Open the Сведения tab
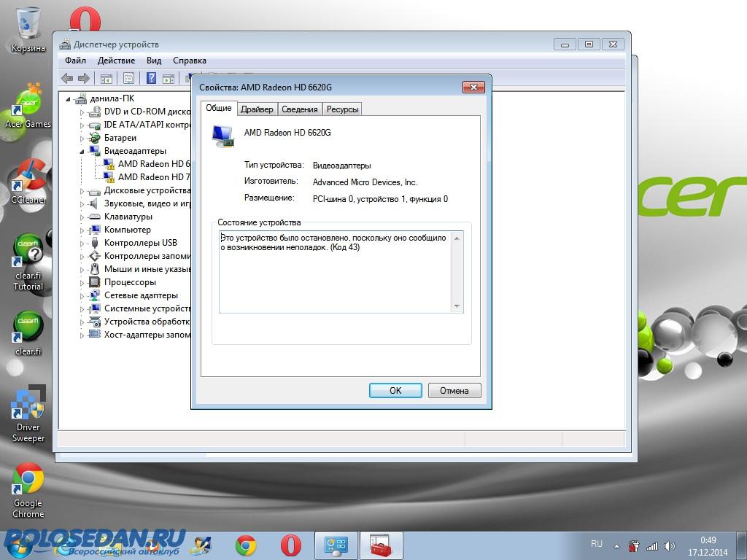This screenshot has height=560, width=747. coord(300,109)
